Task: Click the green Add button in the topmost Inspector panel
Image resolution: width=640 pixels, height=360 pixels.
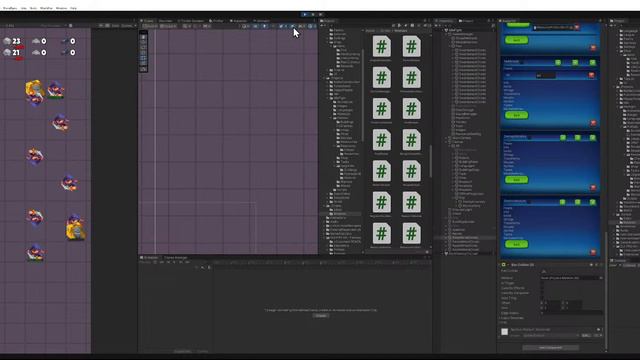Action: click(516, 40)
